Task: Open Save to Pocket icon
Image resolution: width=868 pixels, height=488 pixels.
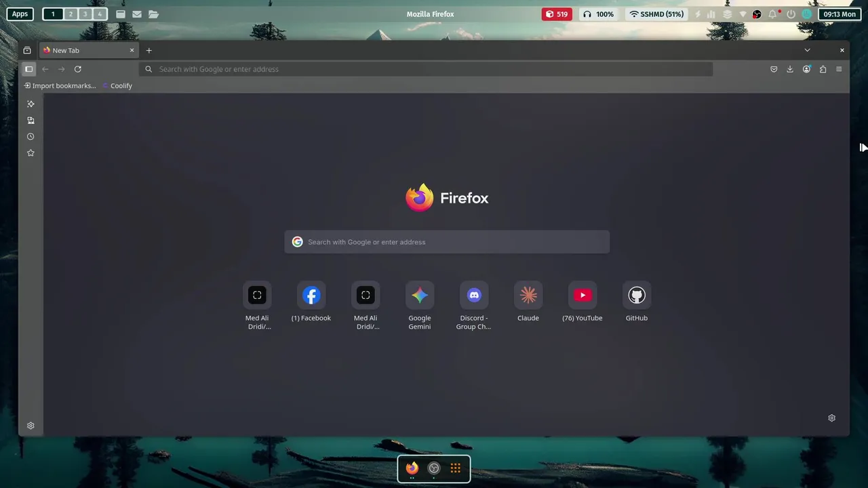Action: click(774, 69)
